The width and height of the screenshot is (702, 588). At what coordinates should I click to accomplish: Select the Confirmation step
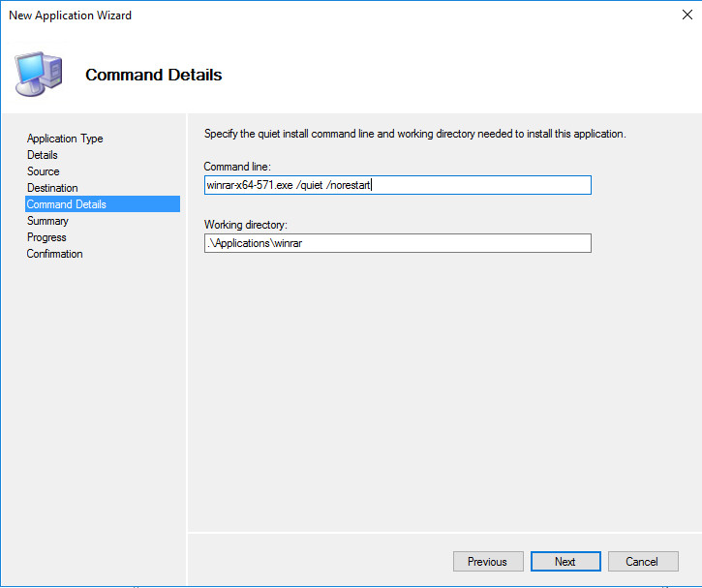pos(54,254)
